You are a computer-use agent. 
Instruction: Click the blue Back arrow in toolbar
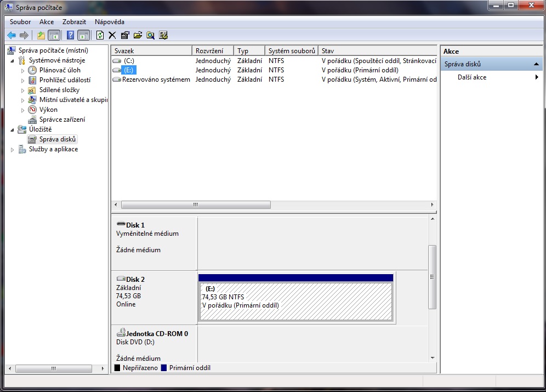(x=12, y=36)
